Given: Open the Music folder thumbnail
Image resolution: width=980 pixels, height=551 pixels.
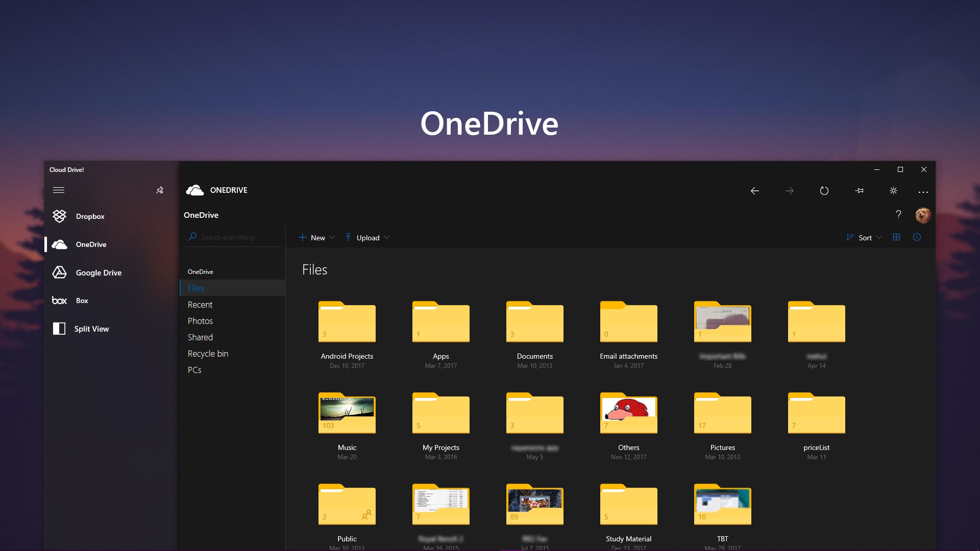Looking at the screenshot, I should pos(347,413).
